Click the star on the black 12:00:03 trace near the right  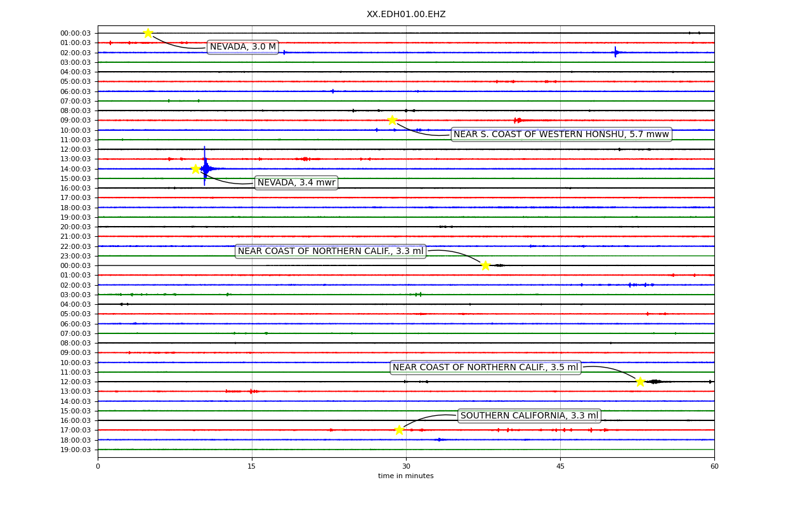click(x=640, y=382)
